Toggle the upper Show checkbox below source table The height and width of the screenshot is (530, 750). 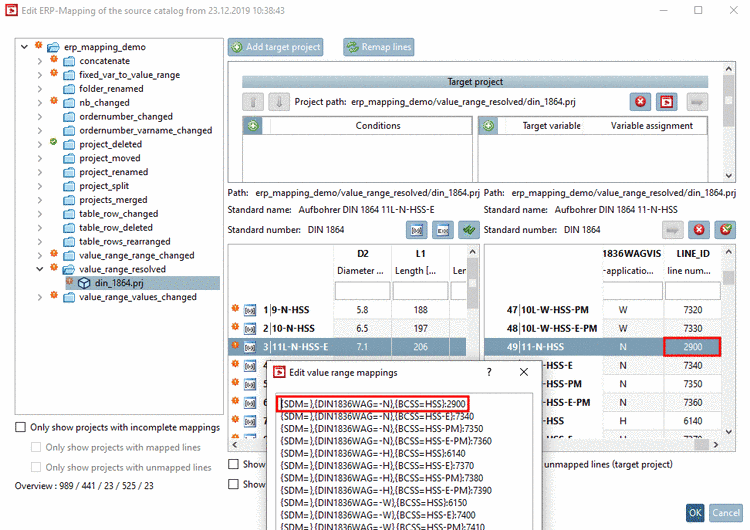pyautogui.click(x=233, y=464)
